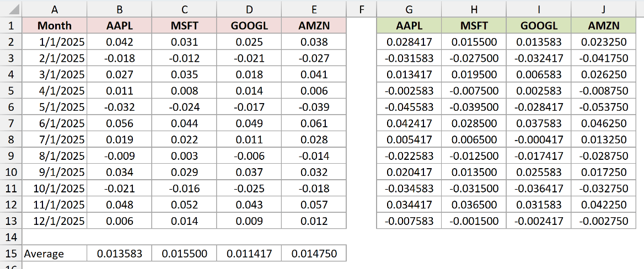Click MSFT header in column H

click(474, 26)
